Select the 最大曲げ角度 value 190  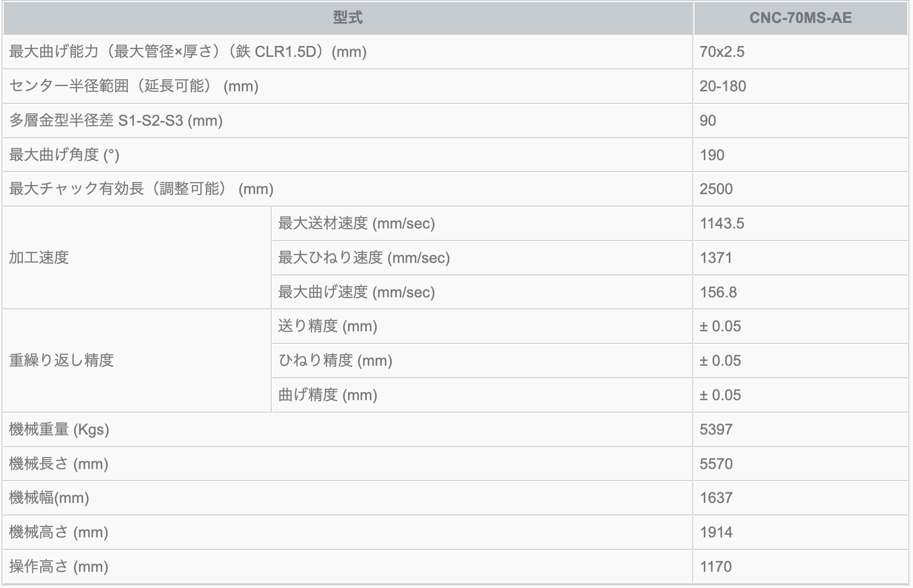click(712, 155)
